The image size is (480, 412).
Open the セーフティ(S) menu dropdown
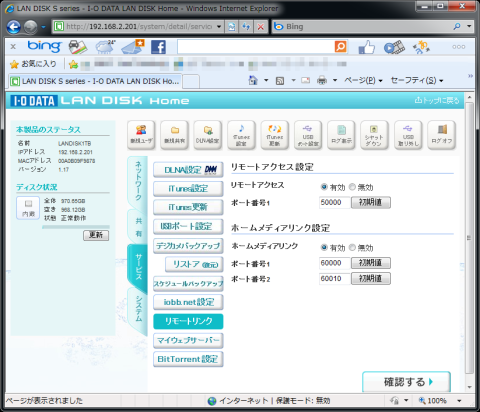pos(417,80)
